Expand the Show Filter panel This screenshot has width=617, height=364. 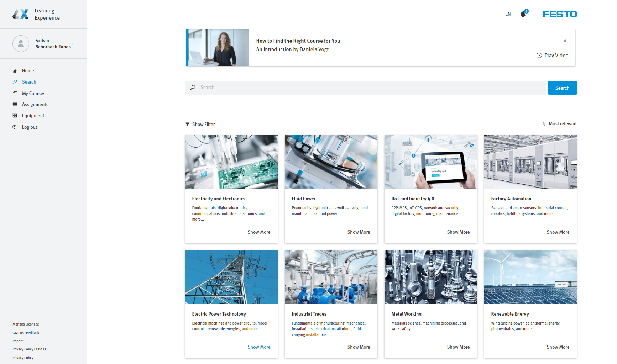coord(200,124)
